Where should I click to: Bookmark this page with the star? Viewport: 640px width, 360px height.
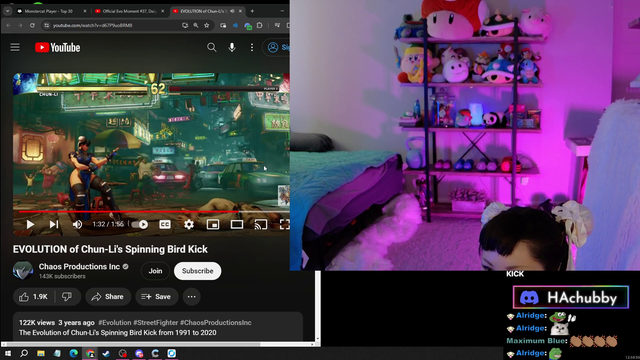[207, 25]
